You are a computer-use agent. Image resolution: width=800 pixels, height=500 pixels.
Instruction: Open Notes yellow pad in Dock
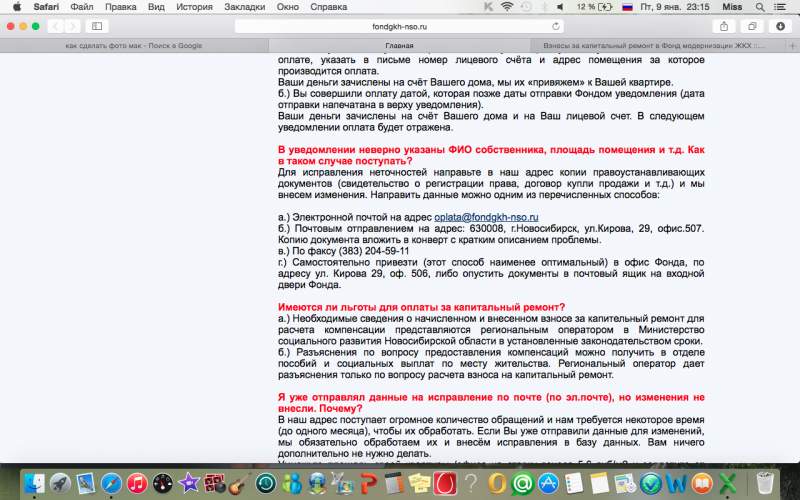(x=599, y=483)
